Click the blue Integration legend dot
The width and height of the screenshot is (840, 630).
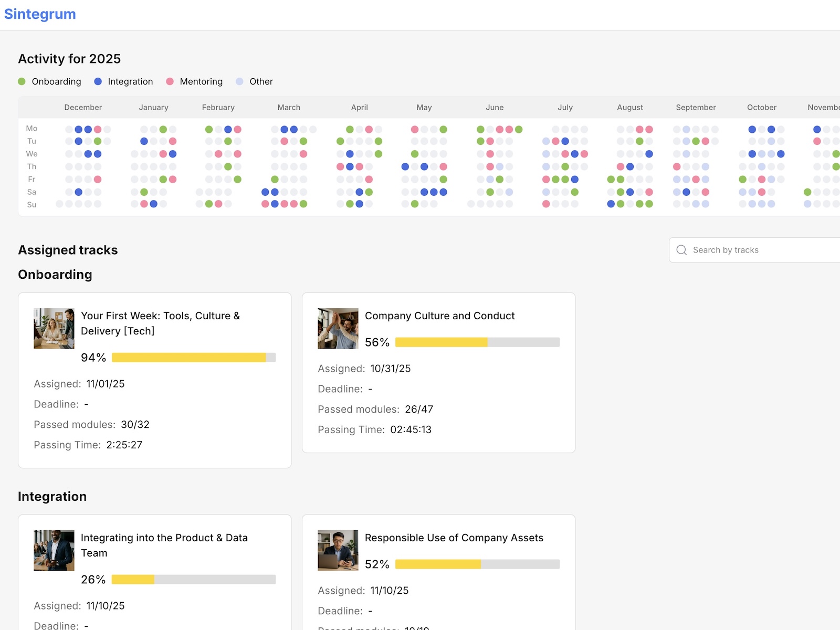(98, 81)
